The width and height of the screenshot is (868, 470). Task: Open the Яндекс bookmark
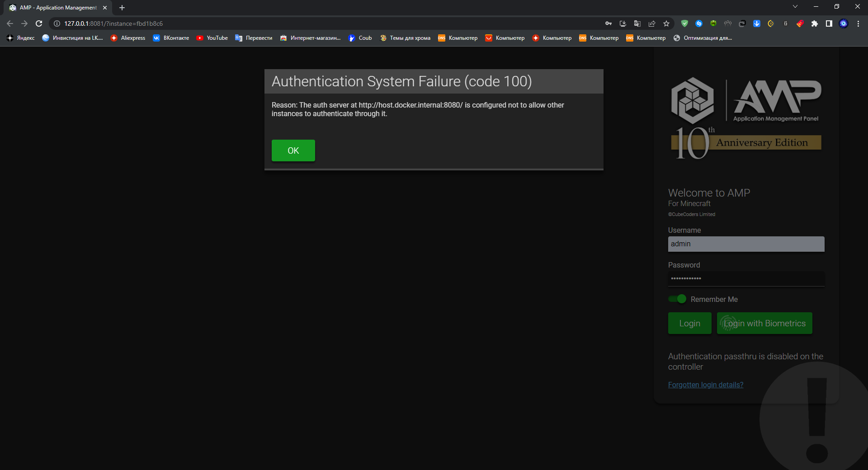[x=21, y=38]
